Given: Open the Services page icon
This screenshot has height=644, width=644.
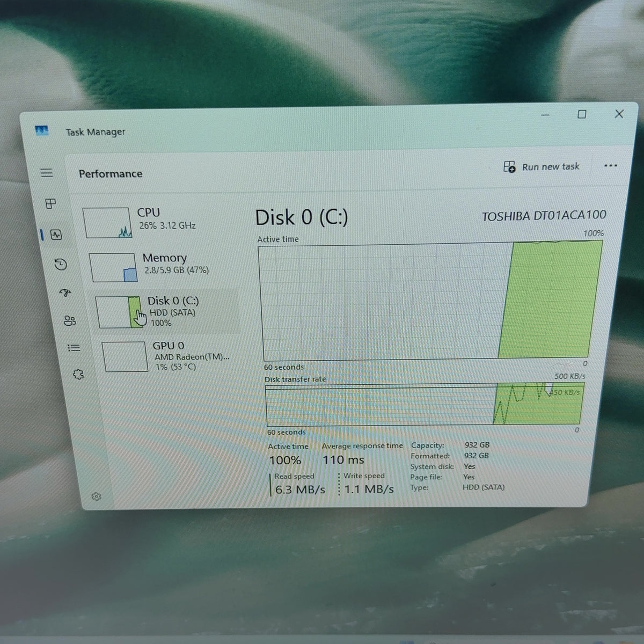Looking at the screenshot, I should coord(78,375).
